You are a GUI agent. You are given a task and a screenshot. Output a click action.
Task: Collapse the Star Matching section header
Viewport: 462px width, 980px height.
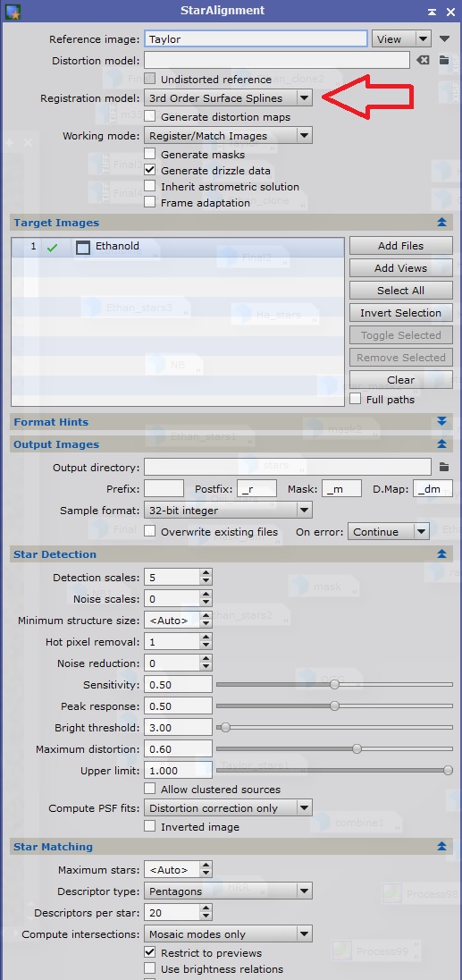(x=231, y=846)
